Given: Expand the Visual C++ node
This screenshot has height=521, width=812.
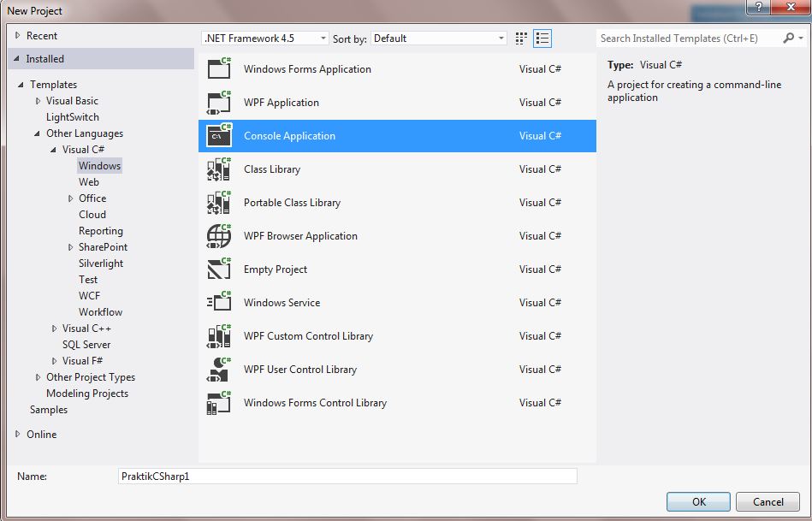Looking at the screenshot, I should [55, 329].
